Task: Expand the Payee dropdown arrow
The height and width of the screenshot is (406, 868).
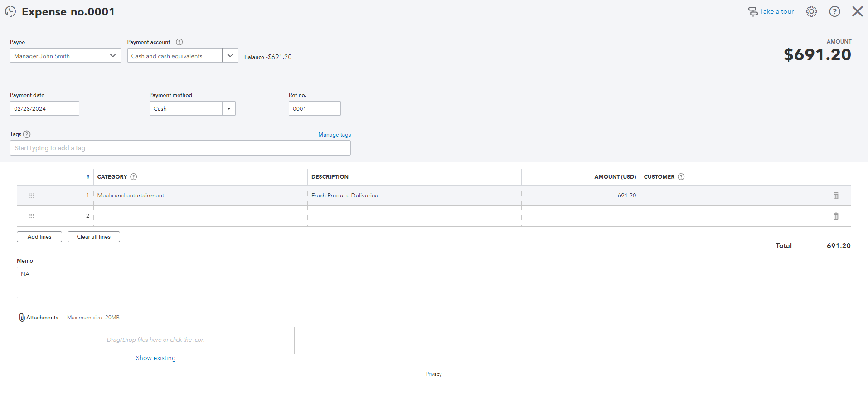Action: 113,56
